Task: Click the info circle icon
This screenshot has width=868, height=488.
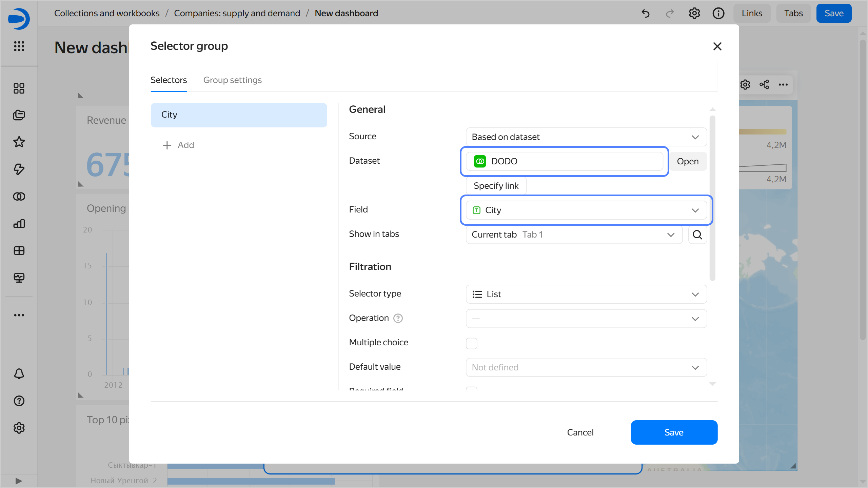Action: [718, 14]
